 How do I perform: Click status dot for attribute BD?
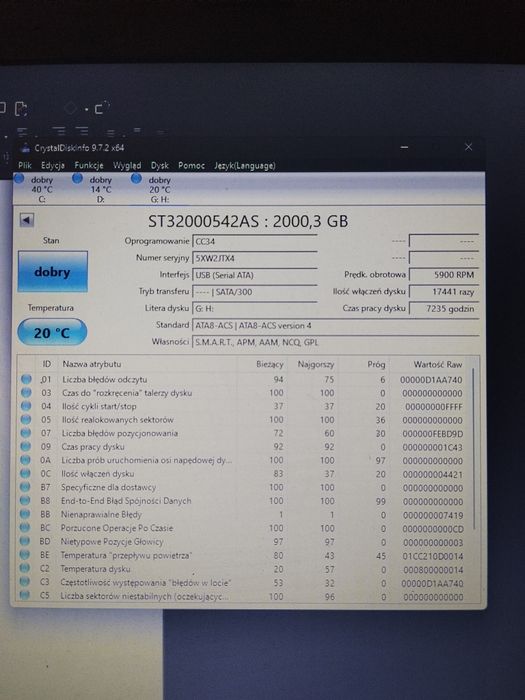click(x=25, y=541)
